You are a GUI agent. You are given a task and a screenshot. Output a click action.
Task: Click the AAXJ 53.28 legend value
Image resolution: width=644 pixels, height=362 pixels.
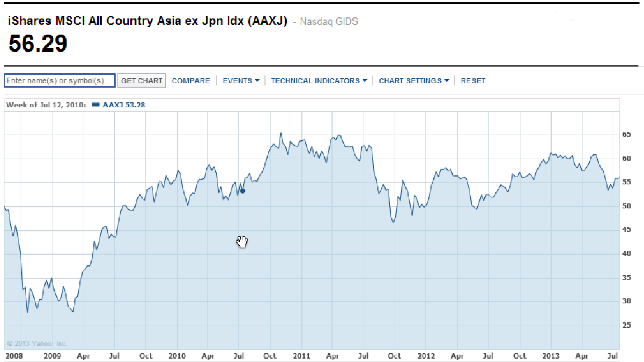click(x=124, y=104)
